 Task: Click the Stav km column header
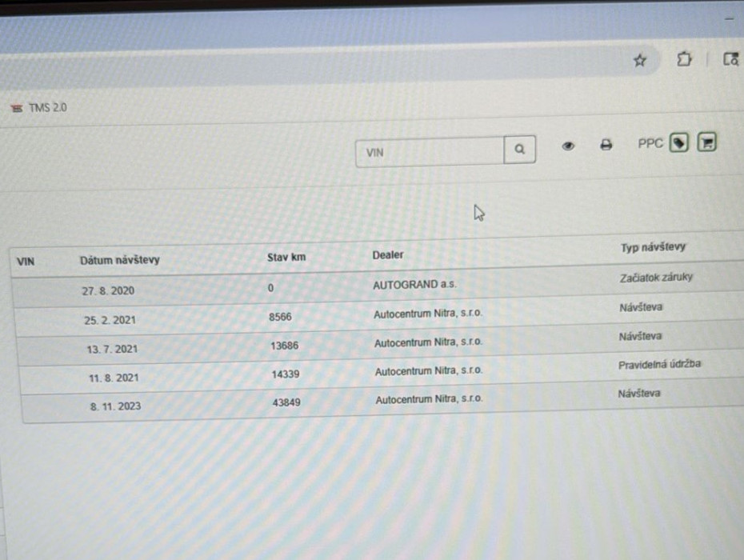286,258
